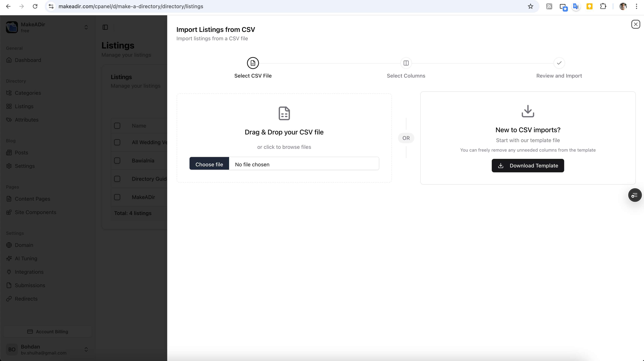Toggle the sidebar panel icon

click(x=105, y=27)
